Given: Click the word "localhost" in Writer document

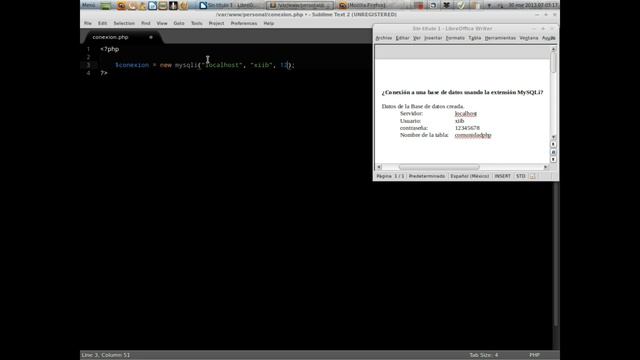Looking at the screenshot, I should [466, 113].
